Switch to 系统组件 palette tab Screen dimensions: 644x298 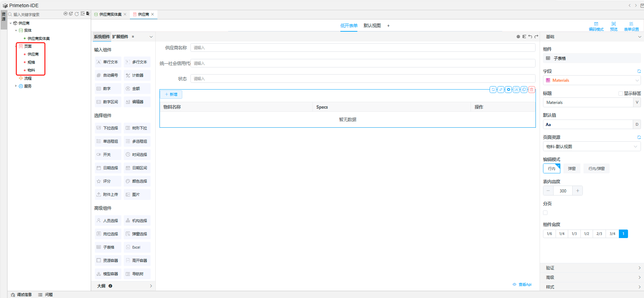pos(102,37)
